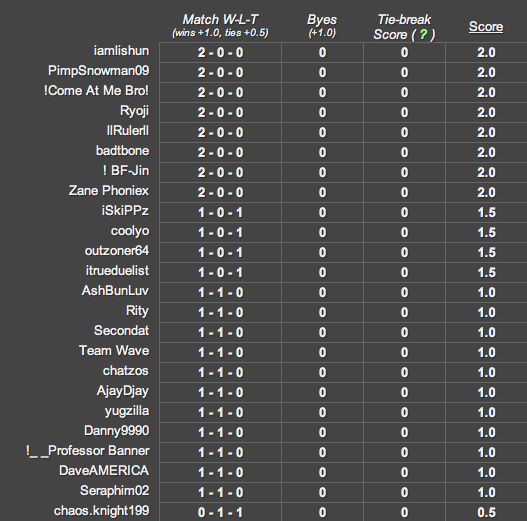Click the Tie-break Score column header
527x521 pixels.
tap(404, 27)
